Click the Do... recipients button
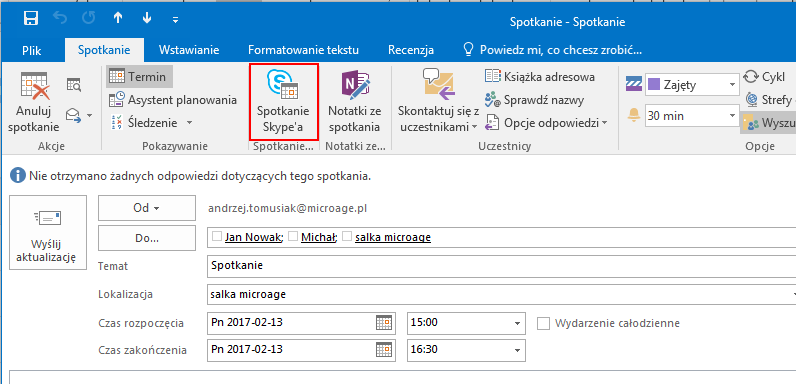 pos(147,238)
